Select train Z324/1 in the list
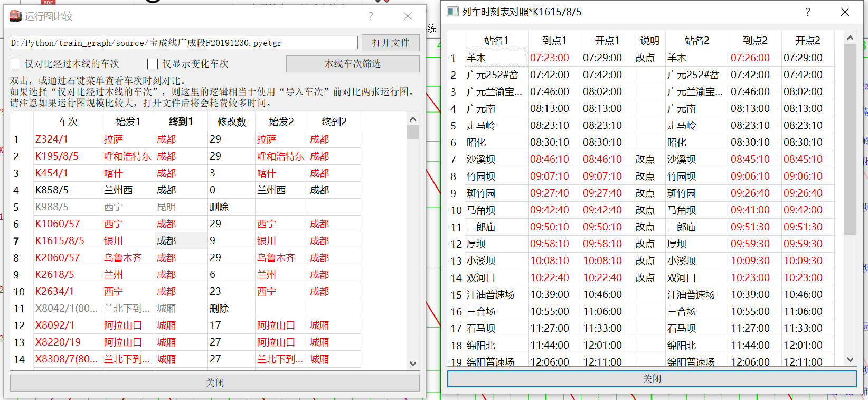Image resolution: width=868 pixels, height=400 pixels. (52, 139)
